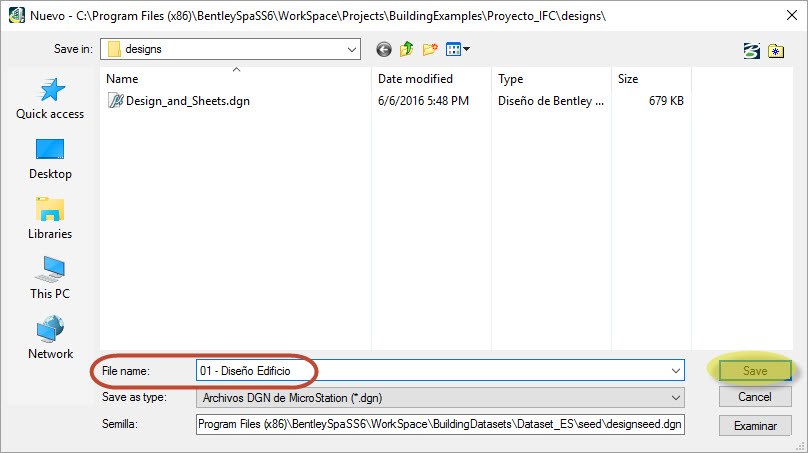
Task: Open the This PC location
Action: 50,278
